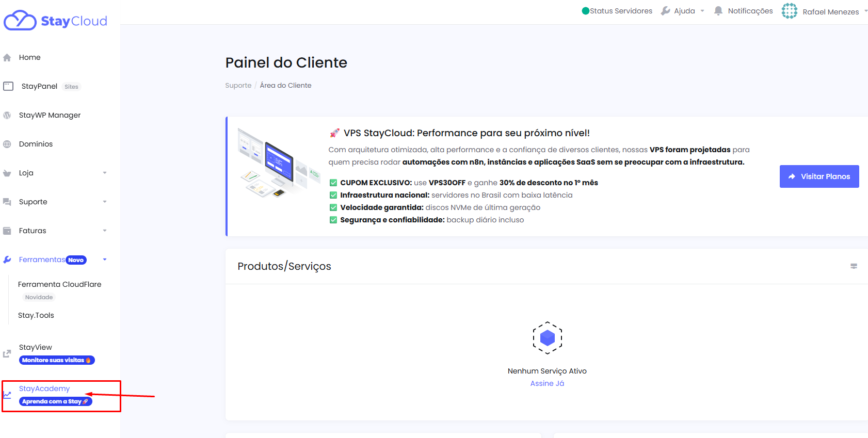Click the Ferramentas wrench icon
Viewport: 868px width, 438px height.
[x=7, y=260]
